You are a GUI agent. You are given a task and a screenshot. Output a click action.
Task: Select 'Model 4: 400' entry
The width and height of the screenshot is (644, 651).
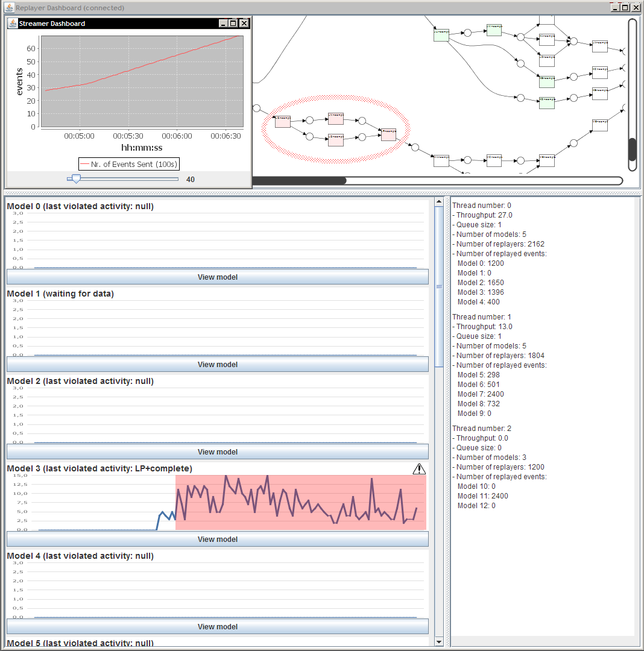[x=478, y=302]
